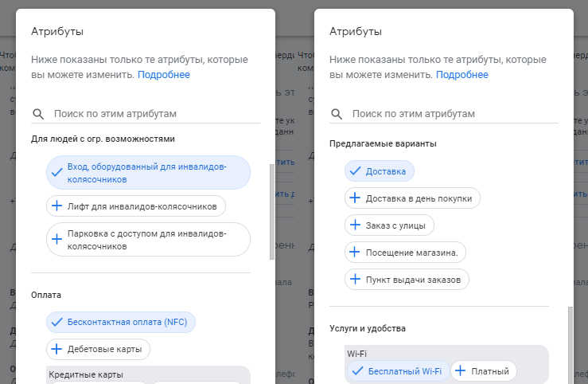
Task: Click the right panel's vertical scrollbar thumb
Action: [570, 345]
